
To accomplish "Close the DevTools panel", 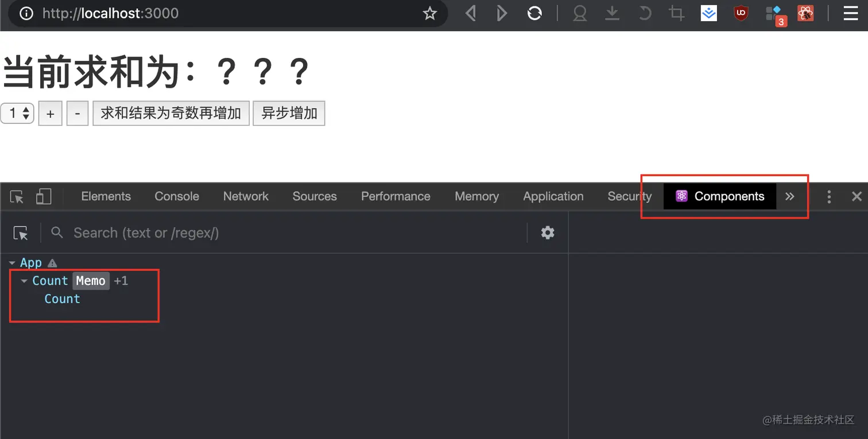I will click(x=857, y=197).
